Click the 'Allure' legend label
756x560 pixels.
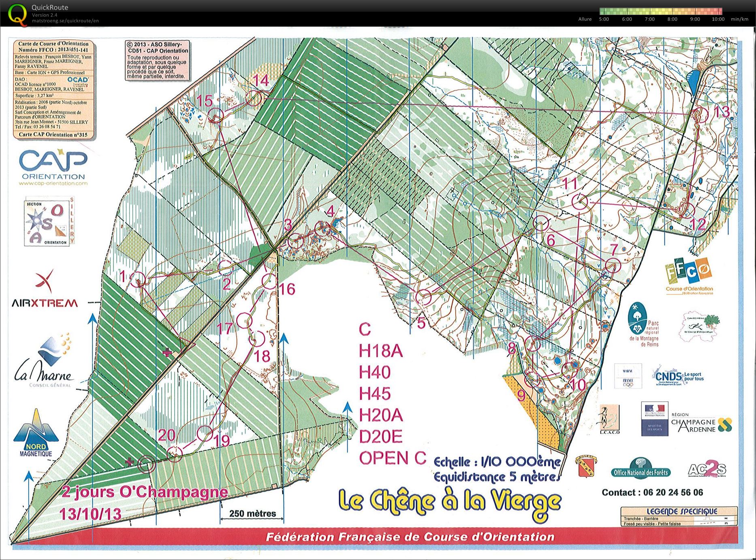585,19
